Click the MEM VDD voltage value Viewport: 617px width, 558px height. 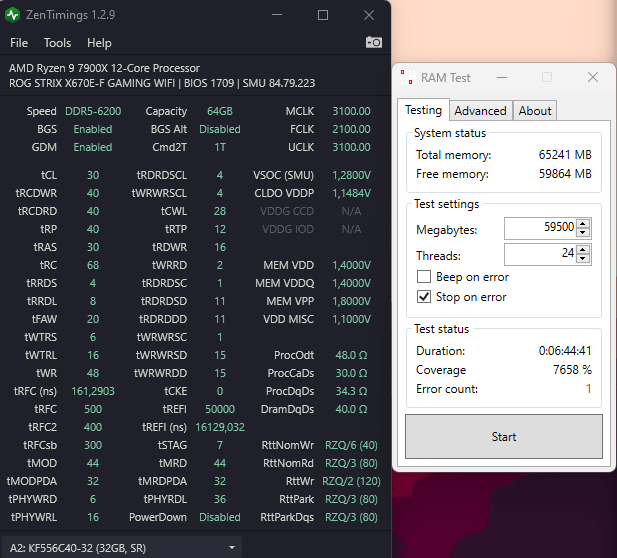point(351,265)
